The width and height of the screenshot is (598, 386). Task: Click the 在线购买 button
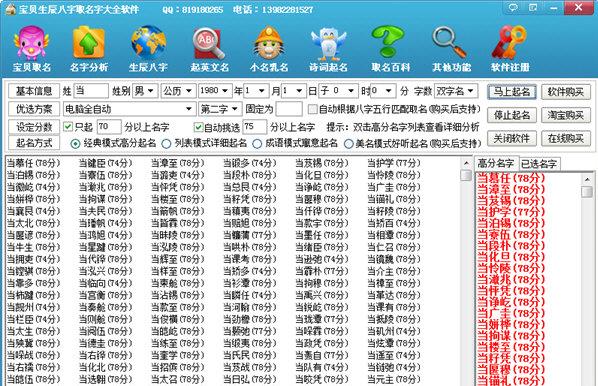click(566, 138)
